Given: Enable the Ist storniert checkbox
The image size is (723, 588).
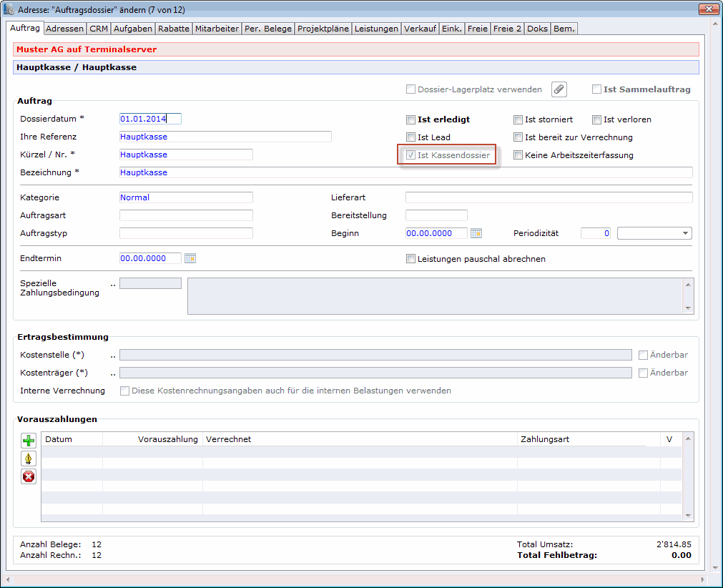Looking at the screenshot, I should tap(518, 119).
